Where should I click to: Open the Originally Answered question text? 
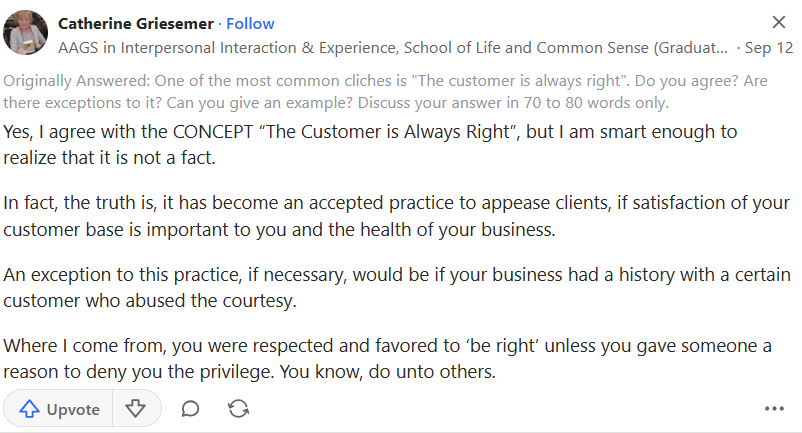pyautogui.click(x=385, y=92)
